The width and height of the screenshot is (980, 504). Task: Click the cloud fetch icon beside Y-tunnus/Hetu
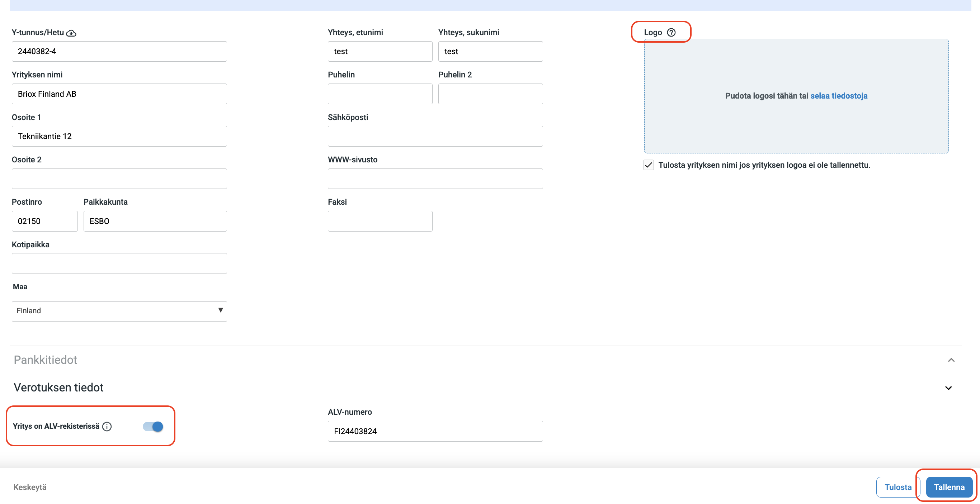[71, 33]
